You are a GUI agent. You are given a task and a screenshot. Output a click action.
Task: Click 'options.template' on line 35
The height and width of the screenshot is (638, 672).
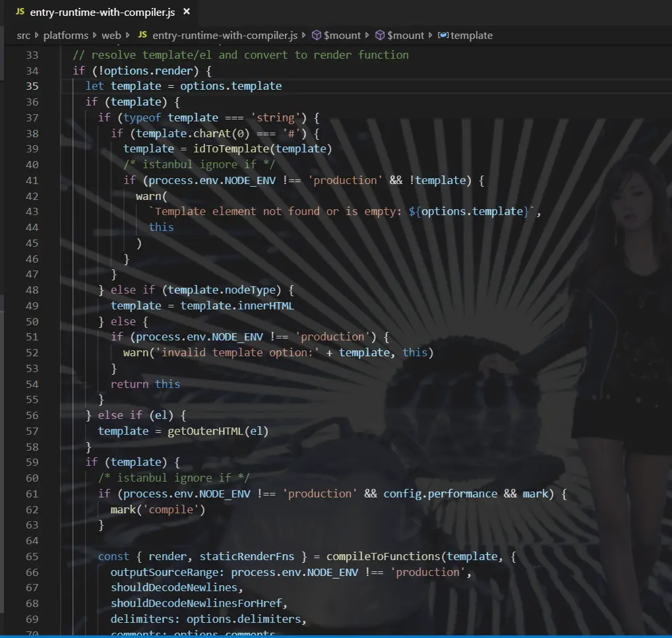point(231,86)
